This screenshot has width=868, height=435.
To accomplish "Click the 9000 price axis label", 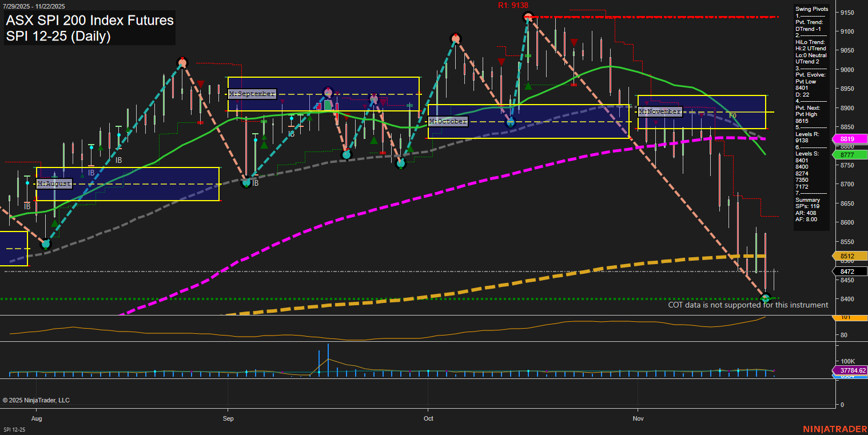I will click(x=847, y=70).
